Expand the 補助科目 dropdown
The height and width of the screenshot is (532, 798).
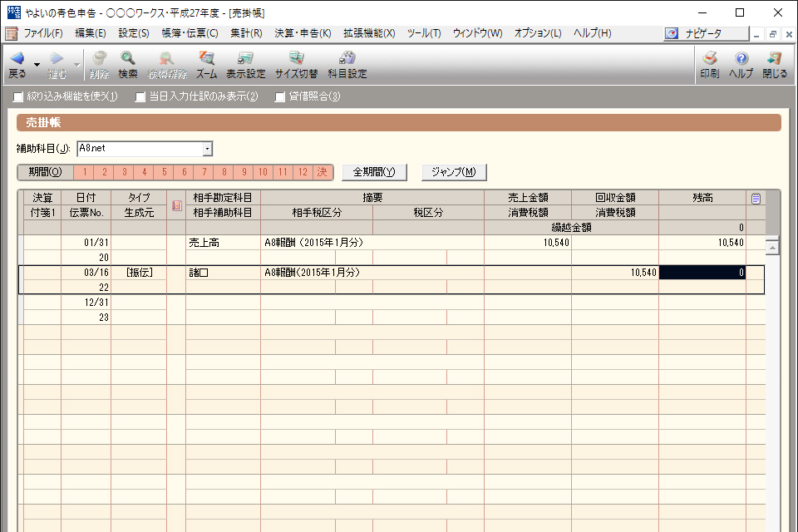pos(207,149)
